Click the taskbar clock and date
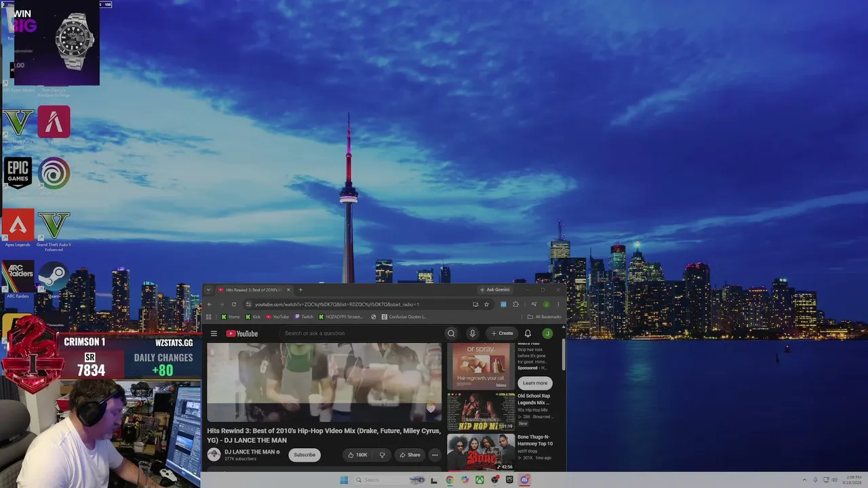This screenshot has width=868, height=488. 852,480
